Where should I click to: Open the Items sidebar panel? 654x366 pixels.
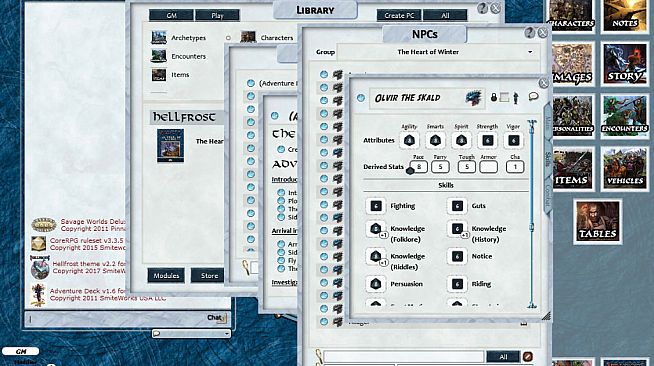click(x=572, y=168)
